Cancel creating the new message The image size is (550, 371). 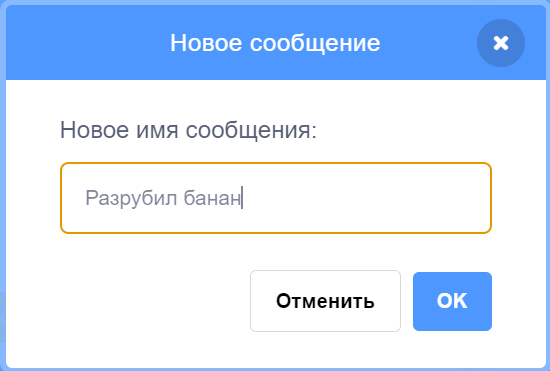325,301
